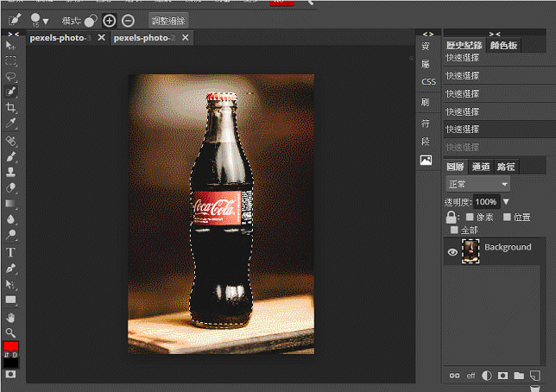Viewport: 556px width, 392px height.
Task: Select the Quick Selection tool
Action: coord(10,92)
